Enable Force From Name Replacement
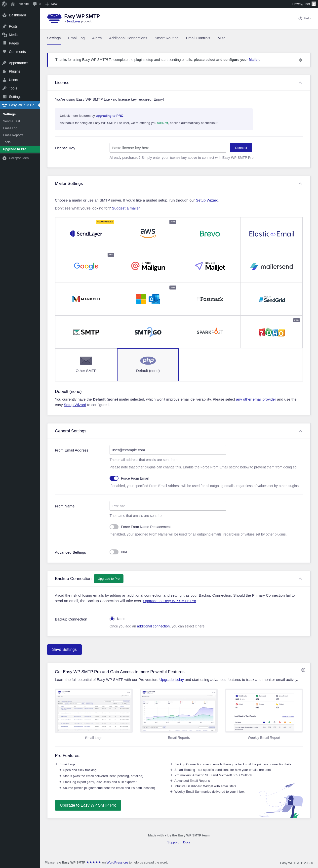The height and width of the screenshot is (868, 318). pyautogui.click(x=114, y=527)
